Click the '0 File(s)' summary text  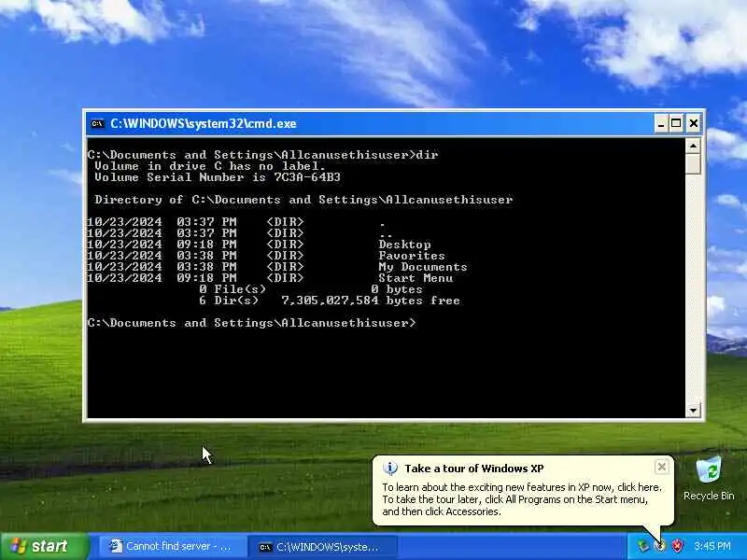coord(233,289)
